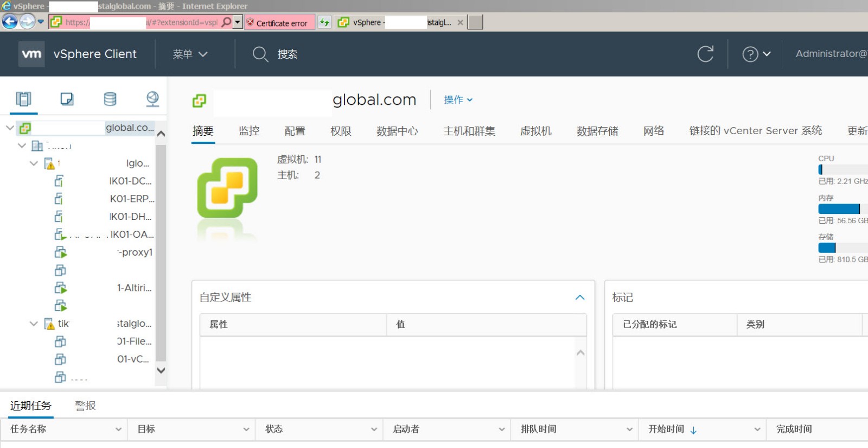The height and width of the screenshot is (448, 868).
Task: Open 启动者 column filter dropdown
Action: 501,429
